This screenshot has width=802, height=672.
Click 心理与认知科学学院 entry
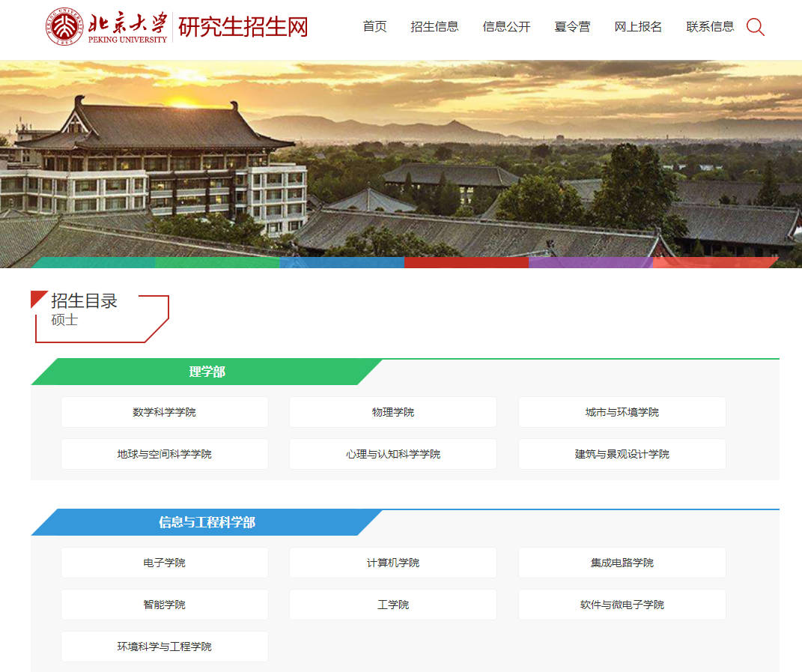(x=392, y=454)
